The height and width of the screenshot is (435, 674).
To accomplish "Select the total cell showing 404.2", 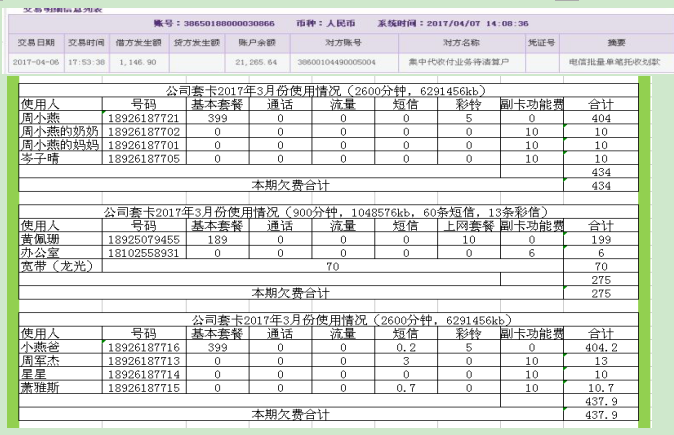I will 601,347.
